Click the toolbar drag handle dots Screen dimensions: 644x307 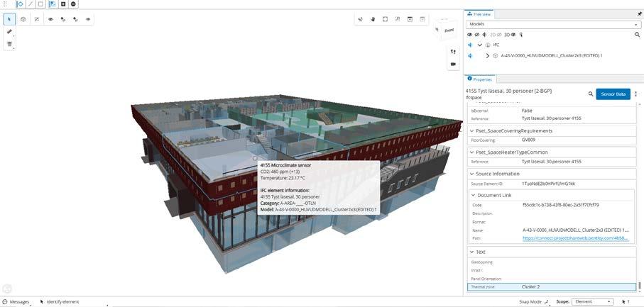tap(6, 4)
